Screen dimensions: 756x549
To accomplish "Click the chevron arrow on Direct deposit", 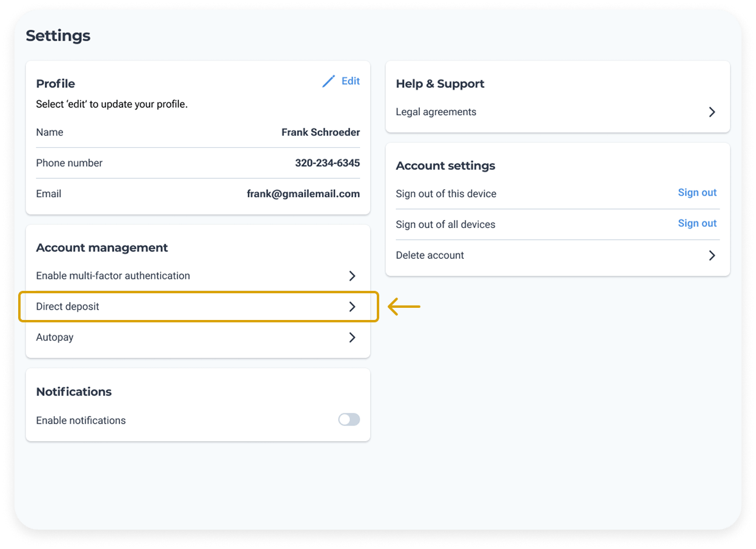I will (352, 307).
